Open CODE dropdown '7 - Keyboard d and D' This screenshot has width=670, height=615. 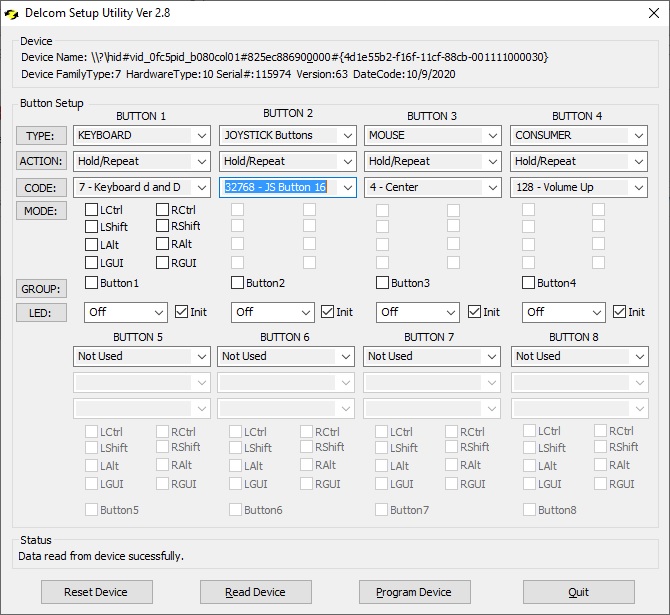click(142, 187)
